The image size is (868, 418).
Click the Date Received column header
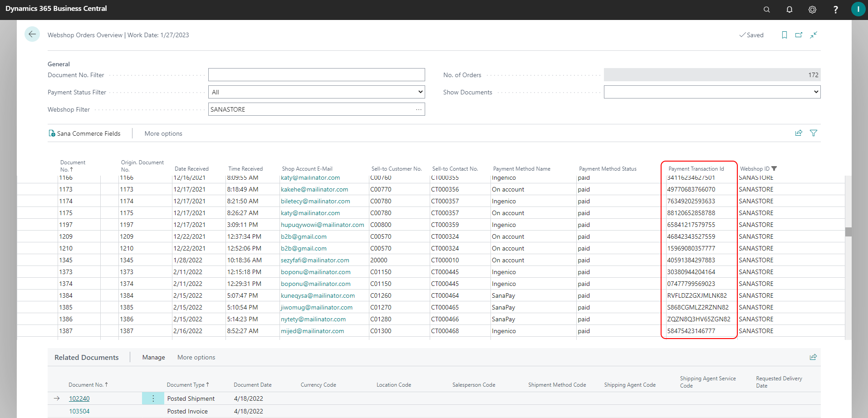tap(191, 169)
